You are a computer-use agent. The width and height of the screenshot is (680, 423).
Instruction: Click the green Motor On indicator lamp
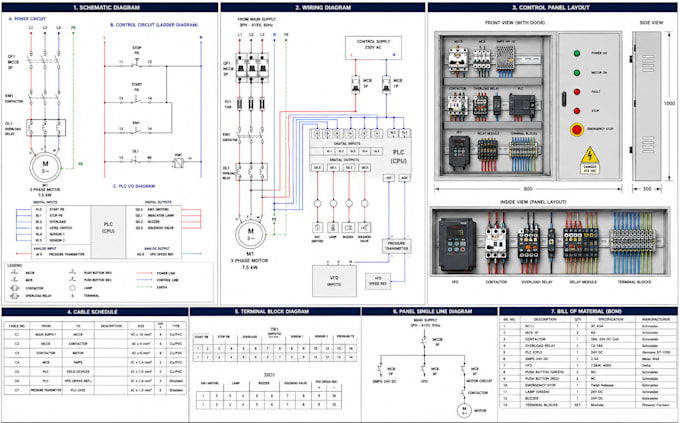click(x=577, y=73)
